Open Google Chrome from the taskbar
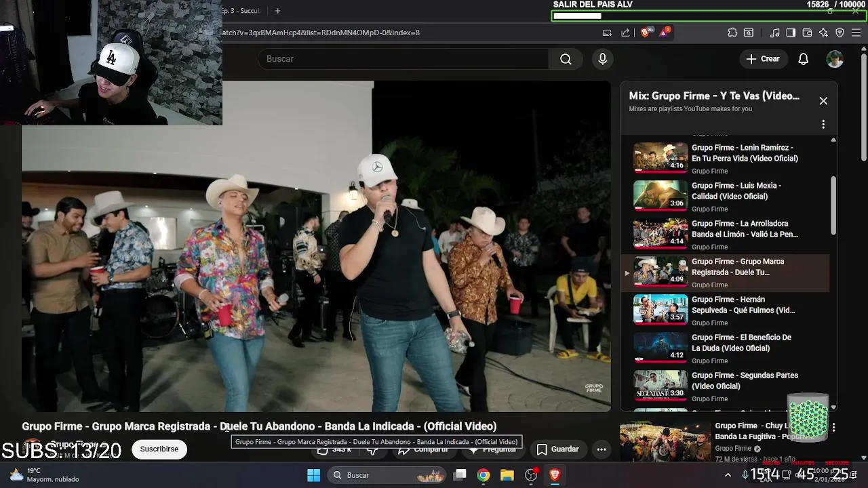The width and height of the screenshot is (868, 488). (x=483, y=475)
